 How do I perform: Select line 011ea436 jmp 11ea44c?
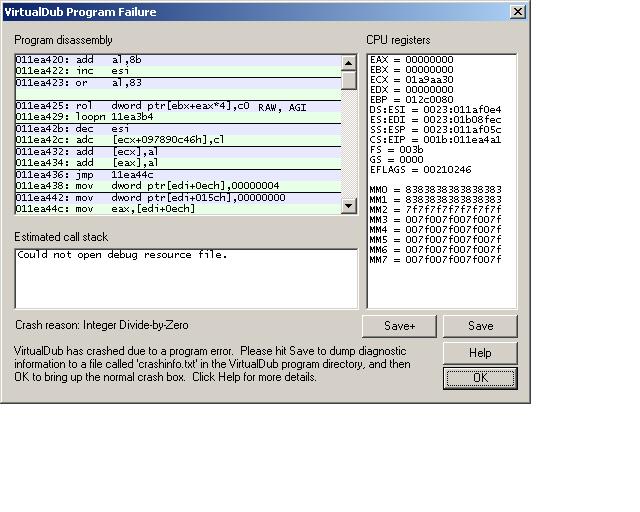click(178, 175)
